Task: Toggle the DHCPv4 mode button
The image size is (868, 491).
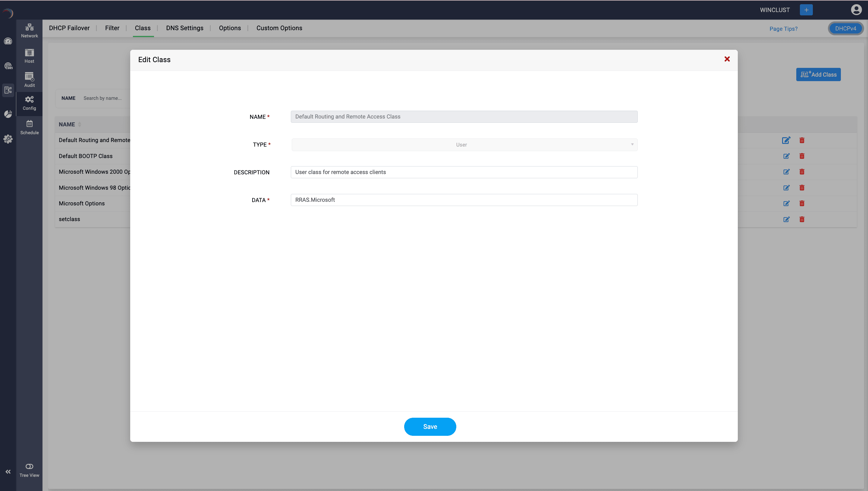Action: (x=846, y=28)
